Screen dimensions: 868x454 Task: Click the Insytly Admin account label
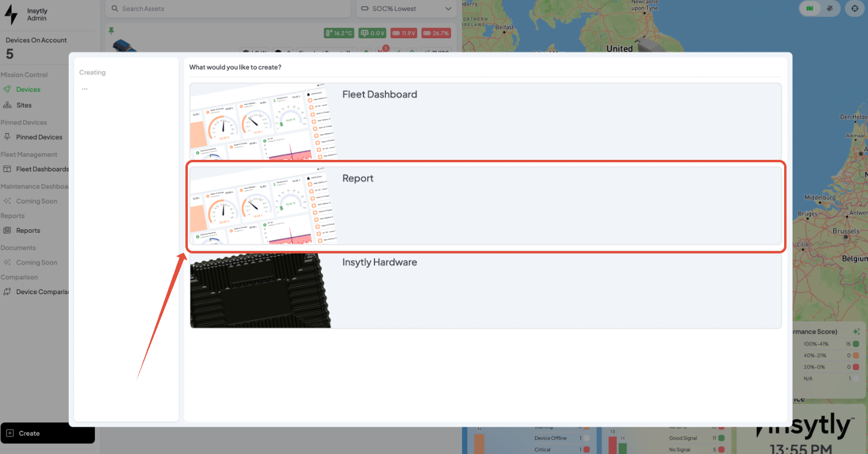[37, 15]
